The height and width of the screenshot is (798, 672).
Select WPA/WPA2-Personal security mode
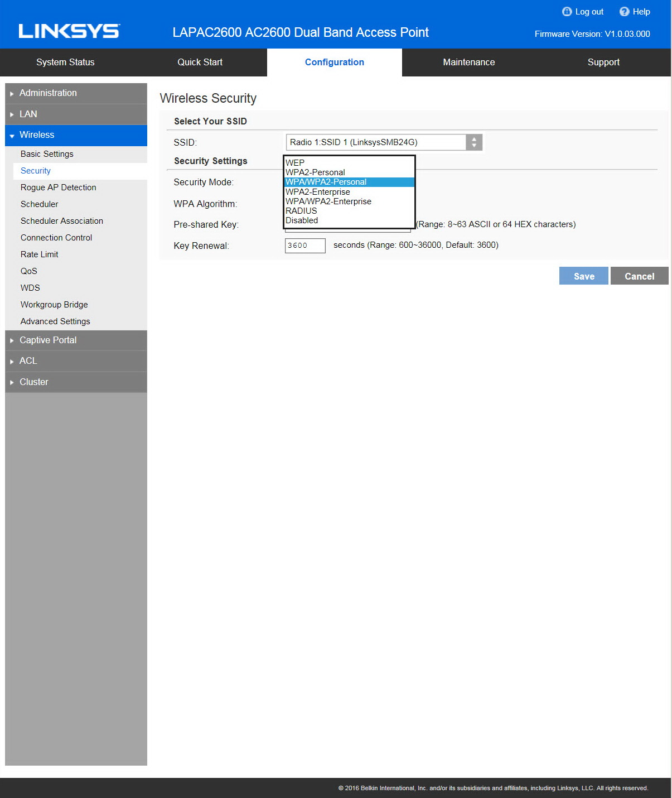(x=349, y=182)
